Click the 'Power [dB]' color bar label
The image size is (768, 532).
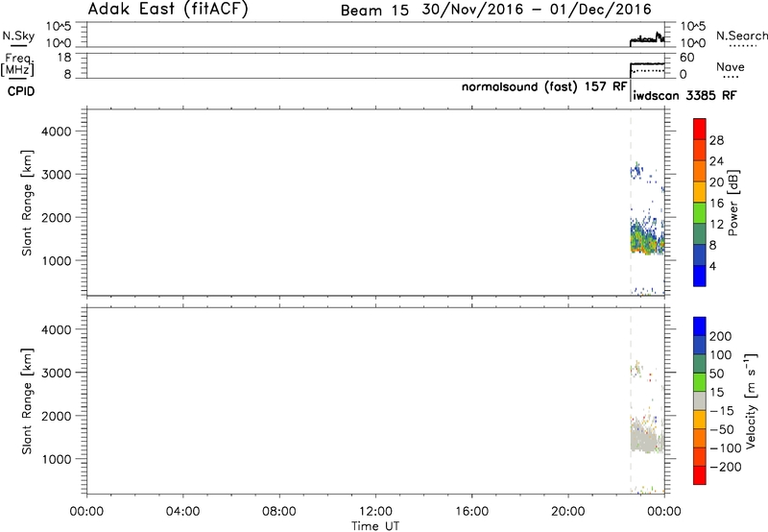click(732, 203)
